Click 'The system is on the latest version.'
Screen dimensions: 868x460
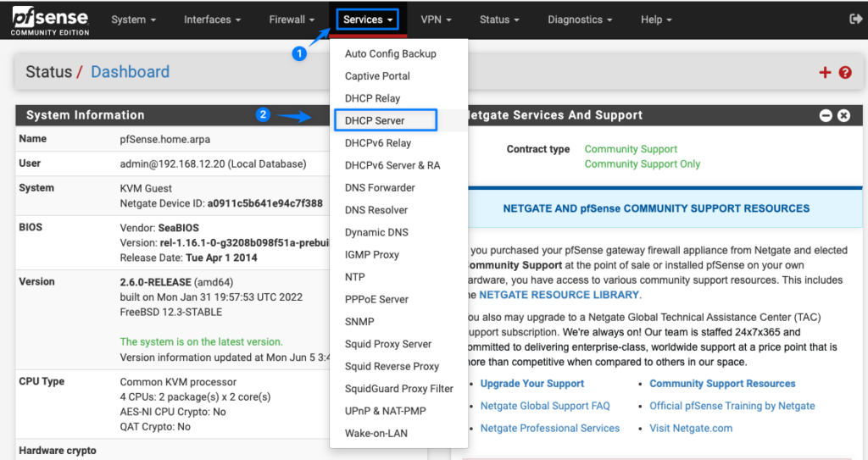tap(201, 342)
